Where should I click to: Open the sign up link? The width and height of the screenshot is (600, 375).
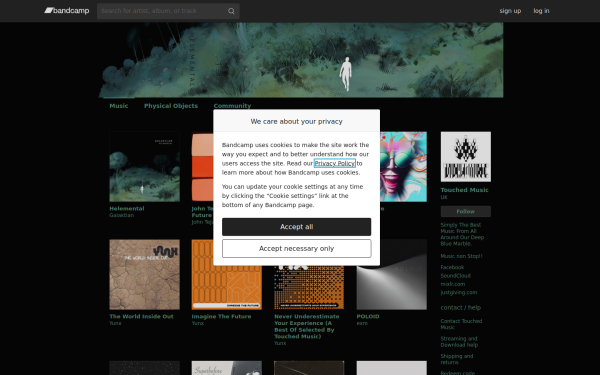[510, 11]
